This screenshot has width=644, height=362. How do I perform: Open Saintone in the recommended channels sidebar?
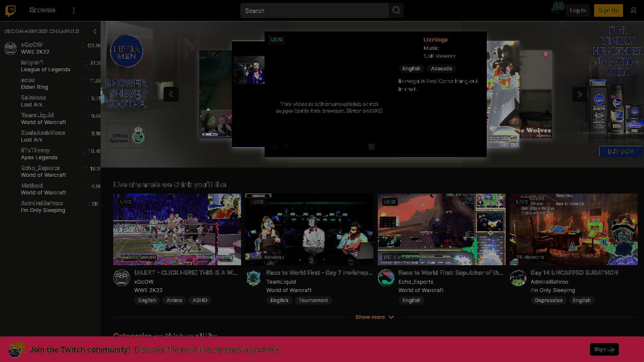pos(50,101)
